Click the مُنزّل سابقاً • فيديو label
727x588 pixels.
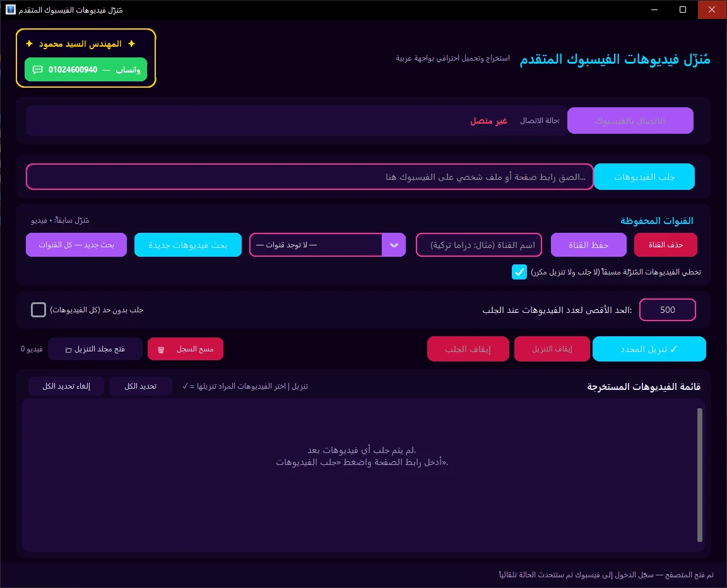60,220
